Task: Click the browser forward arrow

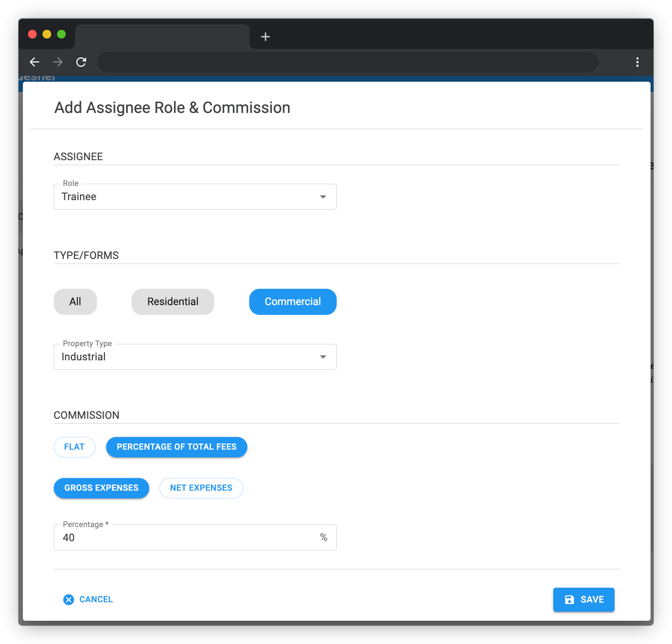Action: (57, 62)
